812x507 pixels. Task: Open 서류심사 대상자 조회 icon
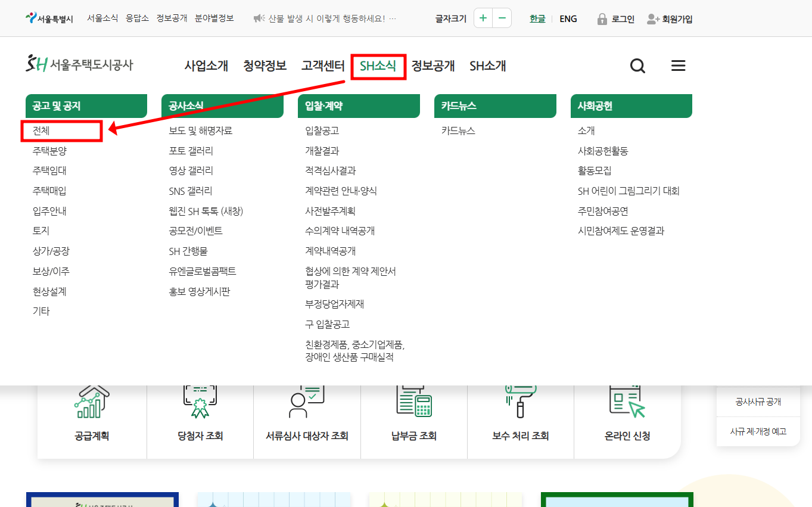[306, 402]
